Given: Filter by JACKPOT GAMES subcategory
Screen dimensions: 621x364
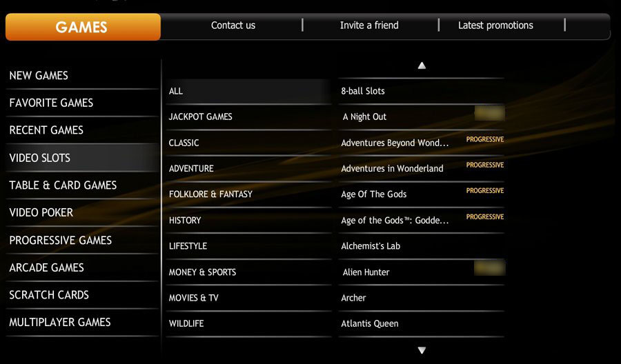Looking at the screenshot, I should tap(201, 117).
